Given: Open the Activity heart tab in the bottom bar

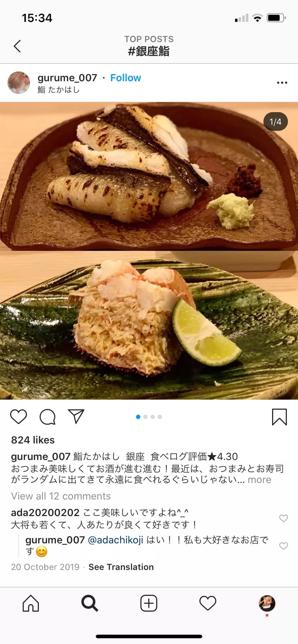Looking at the screenshot, I should (x=208, y=603).
